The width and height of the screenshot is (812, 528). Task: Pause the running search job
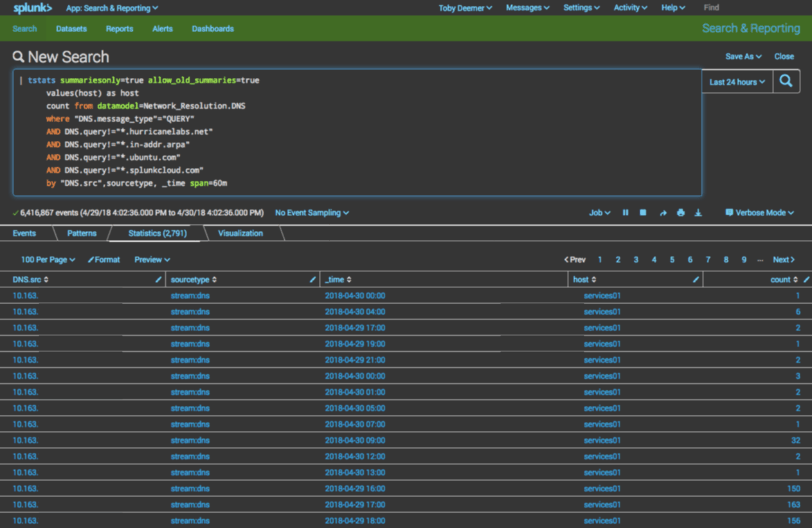625,213
